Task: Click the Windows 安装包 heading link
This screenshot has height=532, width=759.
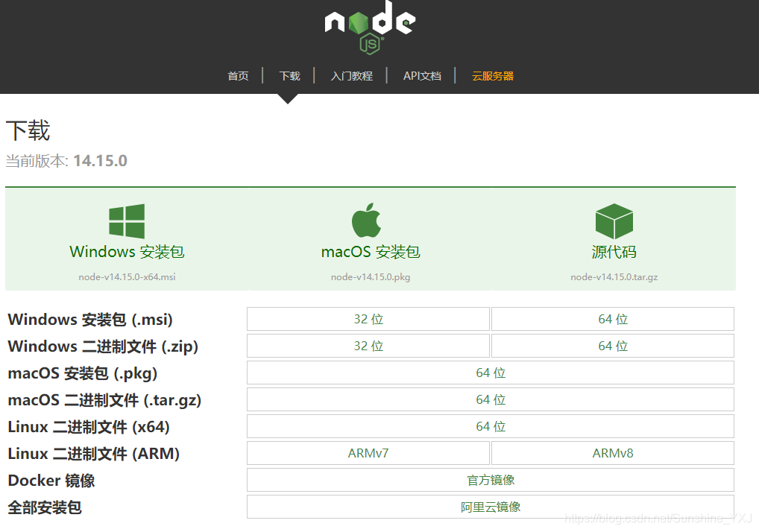Action: (127, 252)
